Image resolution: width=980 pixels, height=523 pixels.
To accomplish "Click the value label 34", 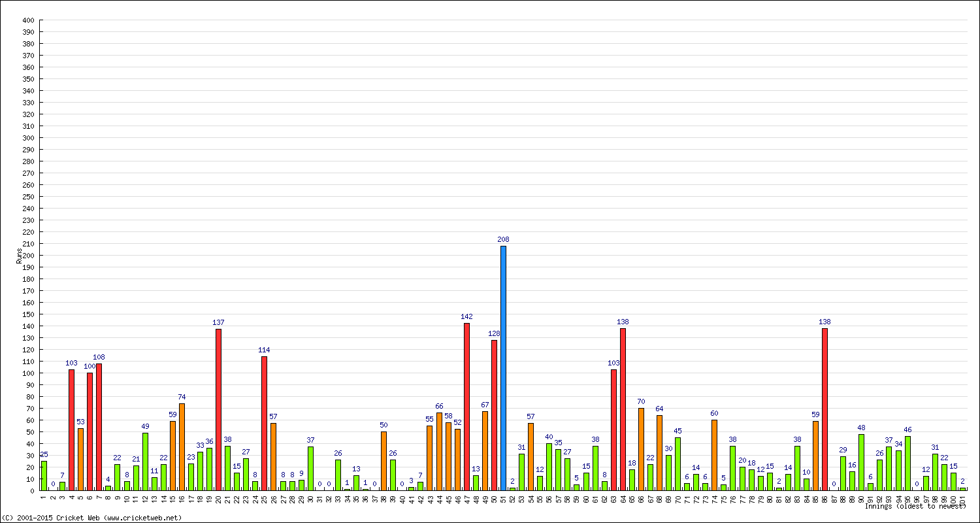I will coord(898,444).
